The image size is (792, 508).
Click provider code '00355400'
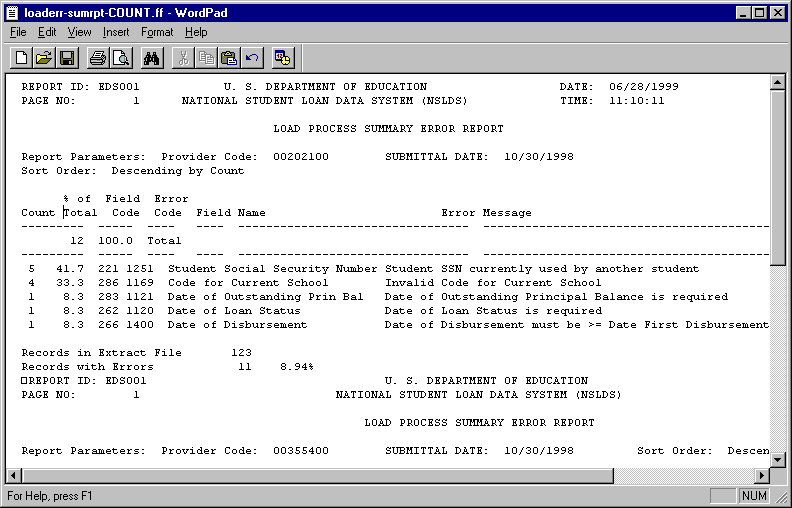pos(301,450)
